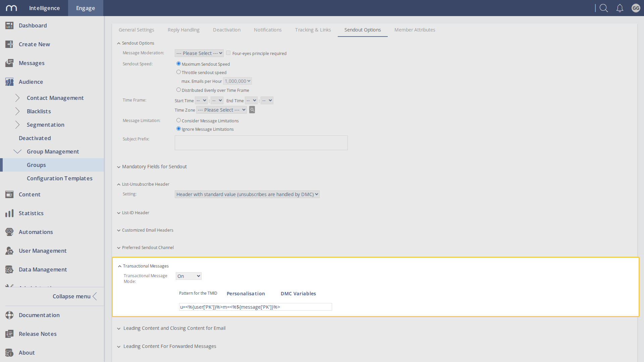Click the time zone search icon
The width and height of the screenshot is (644, 362).
point(252,110)
